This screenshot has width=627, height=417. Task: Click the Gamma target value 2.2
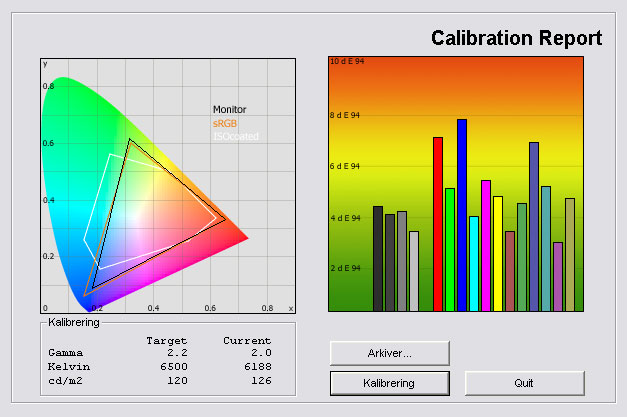178,353
